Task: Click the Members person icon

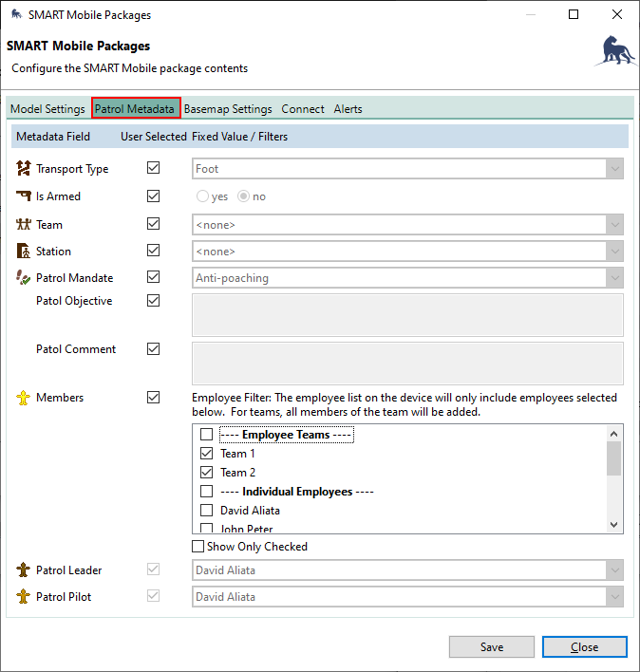Action: [24, 398]
